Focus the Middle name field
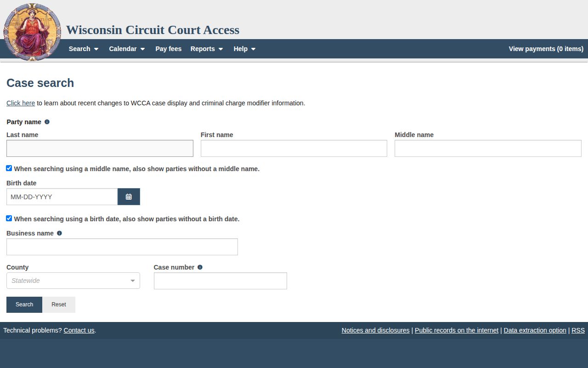The height and width of the screenshot is (368, 588). coord(488,149)
